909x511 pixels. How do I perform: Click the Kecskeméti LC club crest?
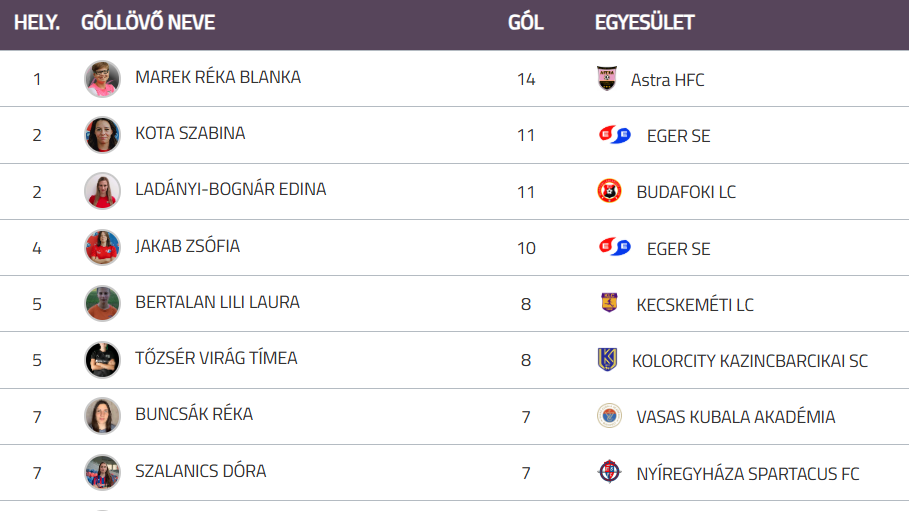click(609, 303)
